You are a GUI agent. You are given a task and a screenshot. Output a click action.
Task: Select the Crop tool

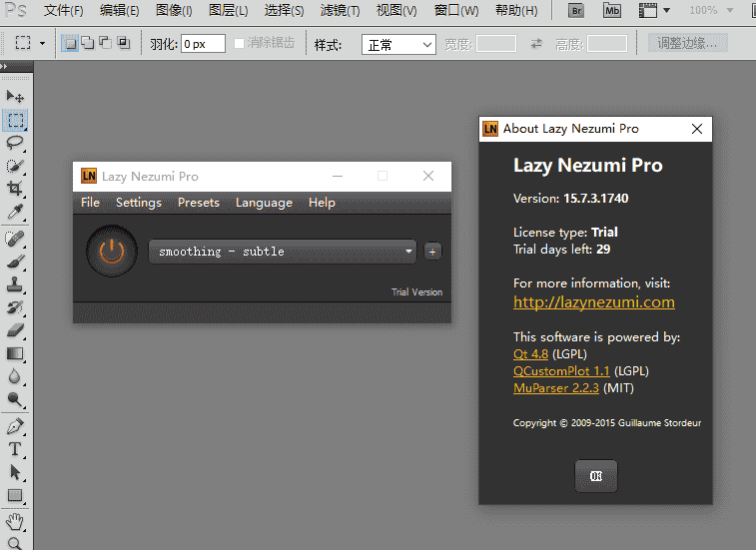click(15, 189)
